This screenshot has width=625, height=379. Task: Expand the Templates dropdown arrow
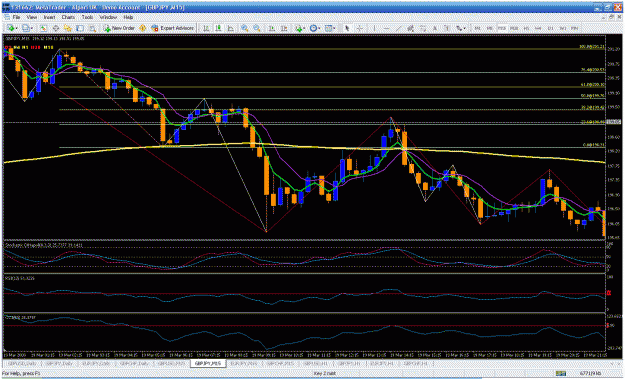tap(334, 28)
